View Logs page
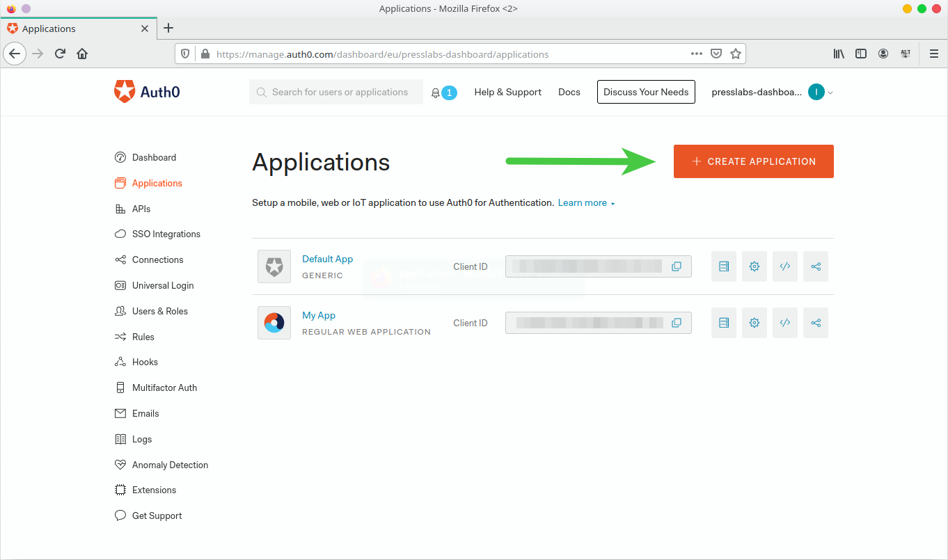Screen dimensions: 948x560 [142, 439]
